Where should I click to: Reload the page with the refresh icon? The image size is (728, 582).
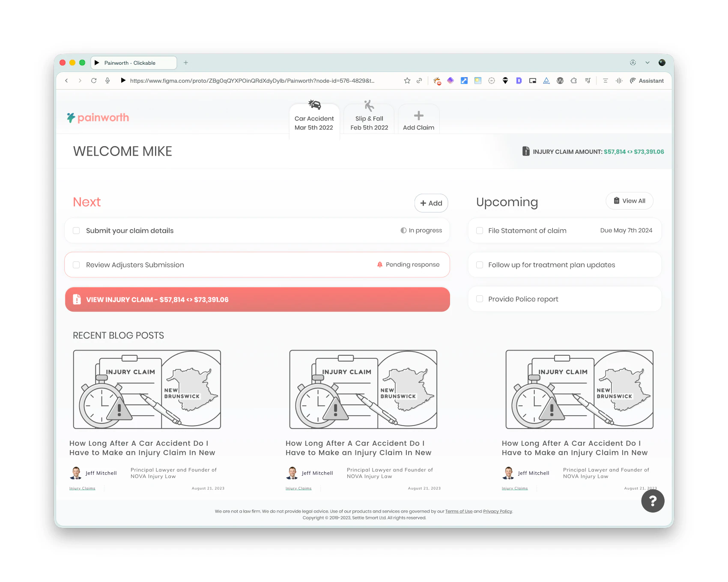pyautogui.click(x=94, y=81)
